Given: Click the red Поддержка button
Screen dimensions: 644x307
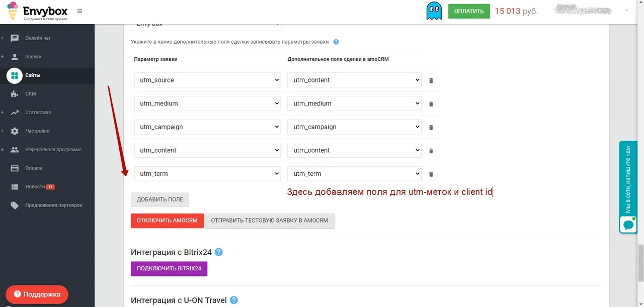Looking at the screenshot, I should coord(37,294).
